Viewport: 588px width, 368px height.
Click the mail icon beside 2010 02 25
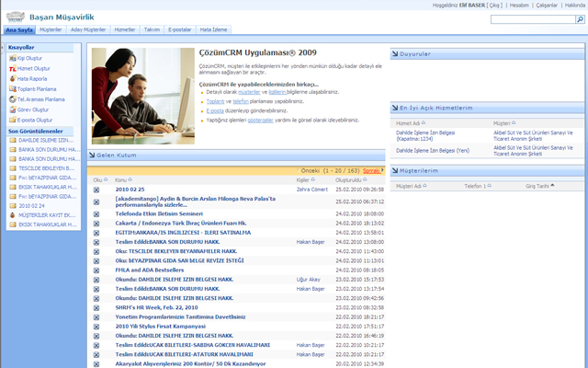point(96,190)
